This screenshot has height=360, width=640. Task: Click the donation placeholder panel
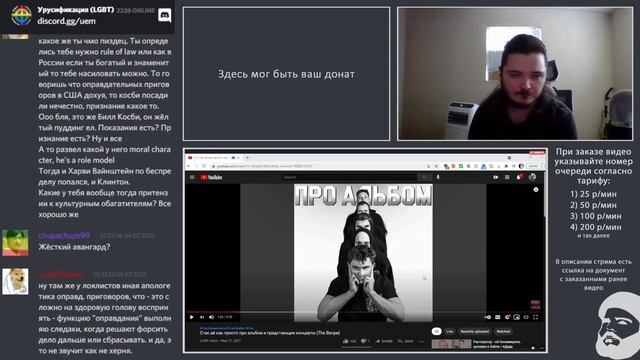(286, 74)
